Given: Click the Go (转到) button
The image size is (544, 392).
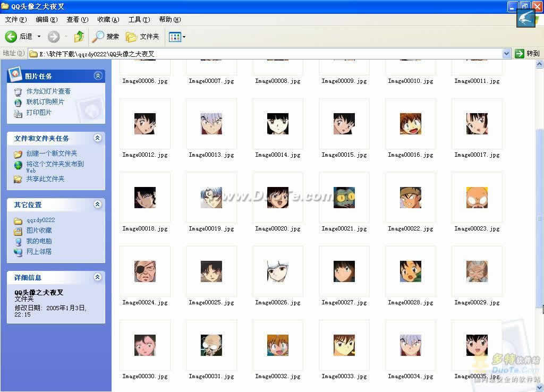Looking at the screenshot, I should tap(528, 54).
